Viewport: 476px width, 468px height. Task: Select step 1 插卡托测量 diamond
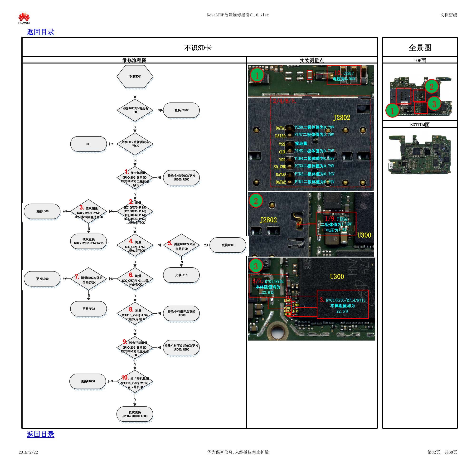click(x=135, y=177)
